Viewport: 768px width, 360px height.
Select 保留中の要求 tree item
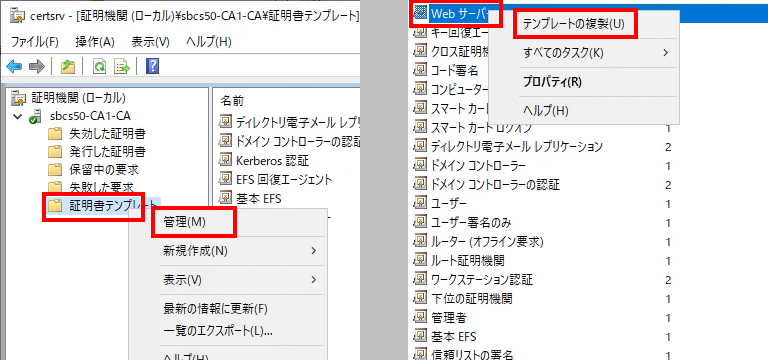[x=104, y=170]
